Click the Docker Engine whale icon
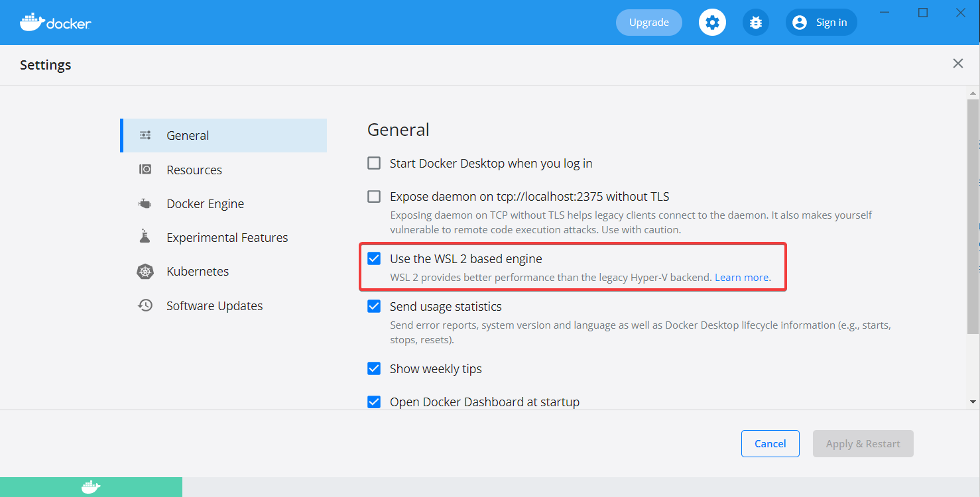Screen dimensions: 980x497 pyautogui.click(x=145, y=203)
